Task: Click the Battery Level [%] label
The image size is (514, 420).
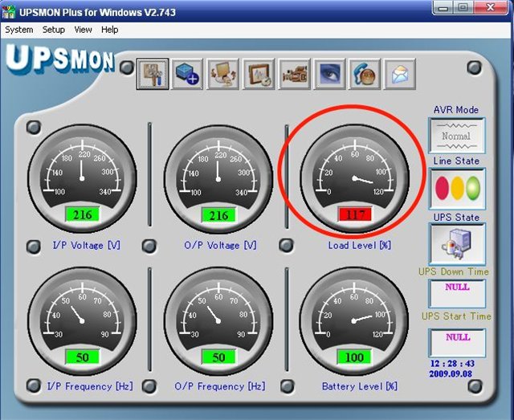Action: (360, 386)
